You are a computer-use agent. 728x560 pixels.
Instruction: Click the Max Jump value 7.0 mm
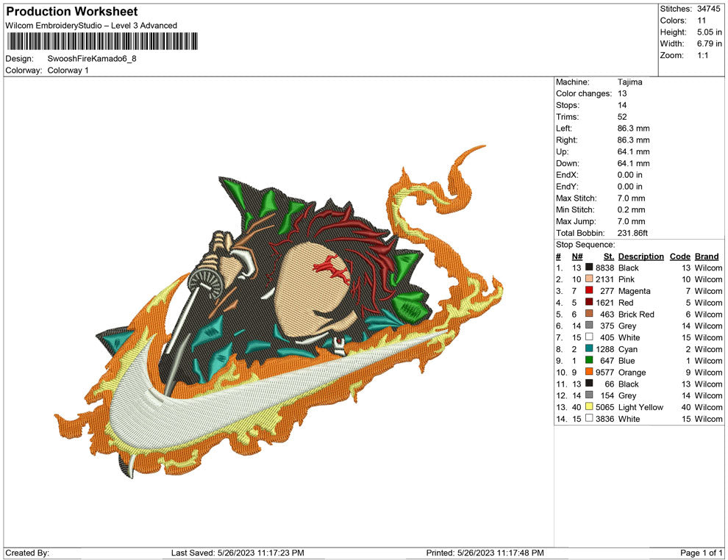point(632,221)
